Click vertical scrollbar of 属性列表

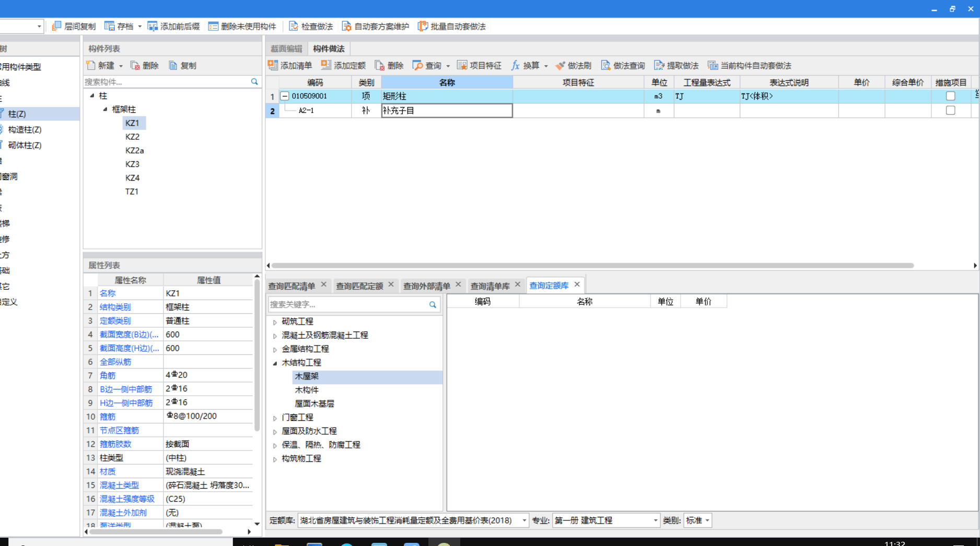tap(257, 355)
